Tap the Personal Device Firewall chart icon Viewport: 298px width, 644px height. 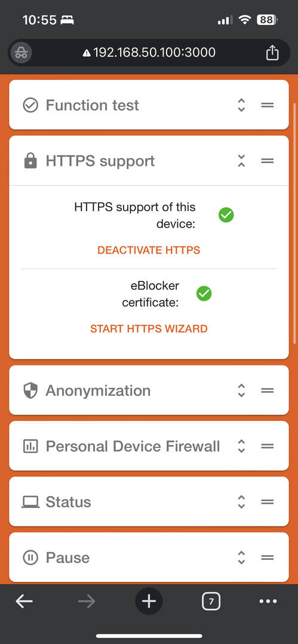point(30,446)
